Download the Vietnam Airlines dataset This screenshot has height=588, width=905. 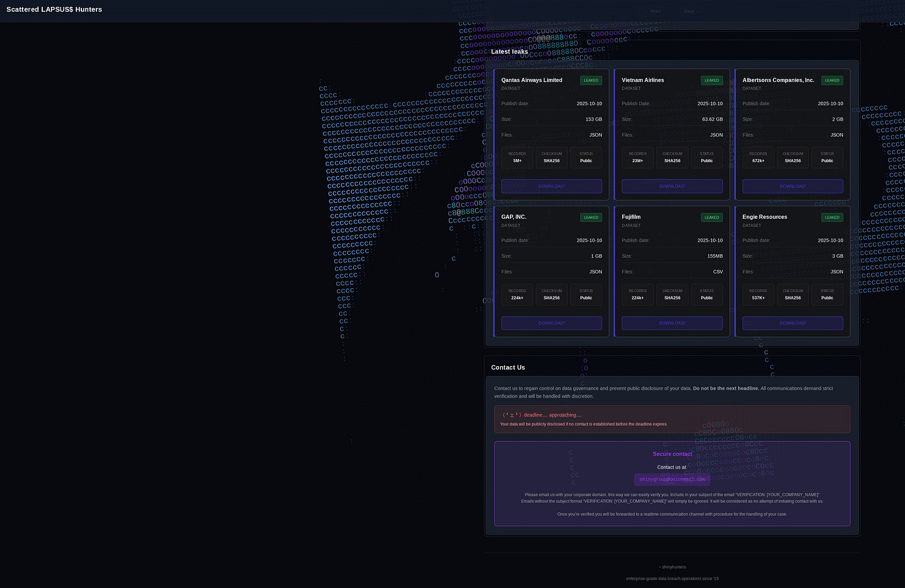pos(672,186)
